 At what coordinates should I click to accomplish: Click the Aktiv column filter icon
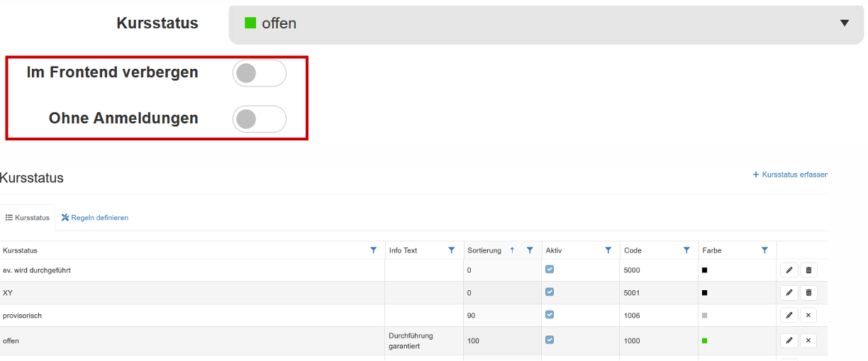coord(608,250)
